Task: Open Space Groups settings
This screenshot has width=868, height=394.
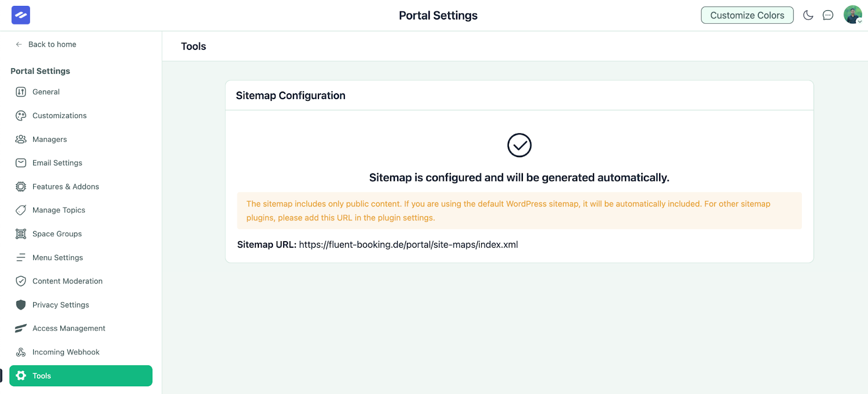Action: coord(57,234)
